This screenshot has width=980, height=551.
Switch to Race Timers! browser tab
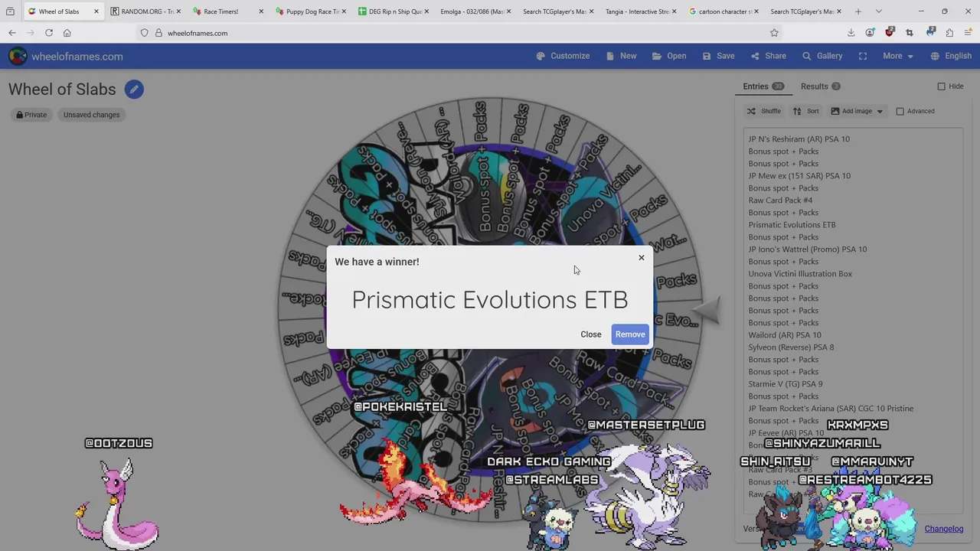[x=227, y=11]
